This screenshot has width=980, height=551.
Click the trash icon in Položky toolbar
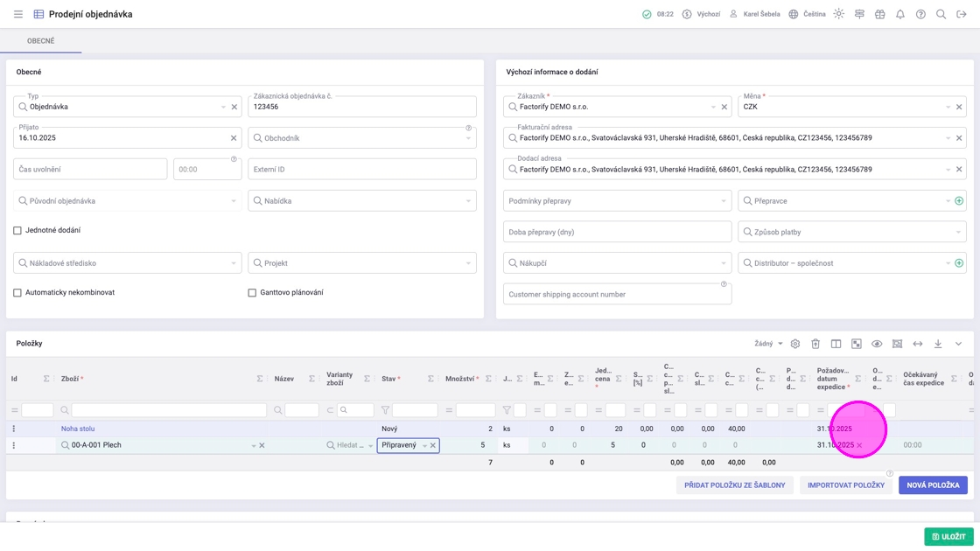coord(815,344)
